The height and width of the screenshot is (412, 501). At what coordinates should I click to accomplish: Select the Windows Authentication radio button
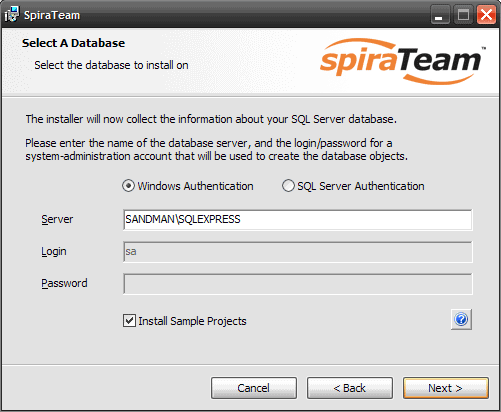(x=128, y=186)
